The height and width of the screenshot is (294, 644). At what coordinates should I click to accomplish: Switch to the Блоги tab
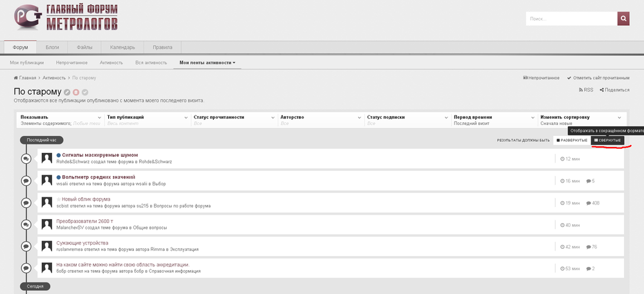52,48
